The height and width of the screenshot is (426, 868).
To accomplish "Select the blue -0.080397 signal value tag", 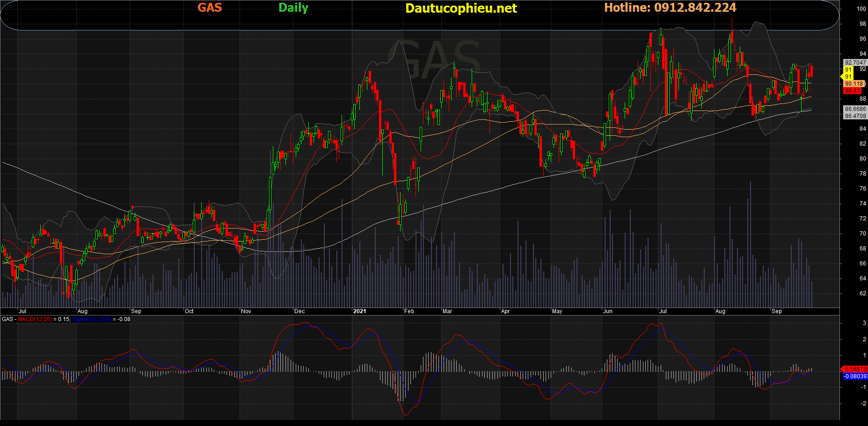I will (x=855, y=376).
